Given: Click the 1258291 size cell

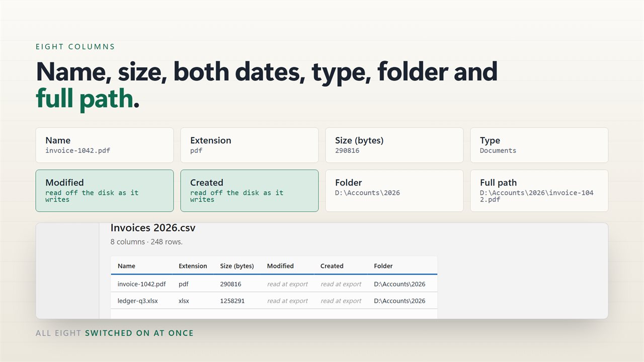Looking at the screenshot, I should pos(232,301).
